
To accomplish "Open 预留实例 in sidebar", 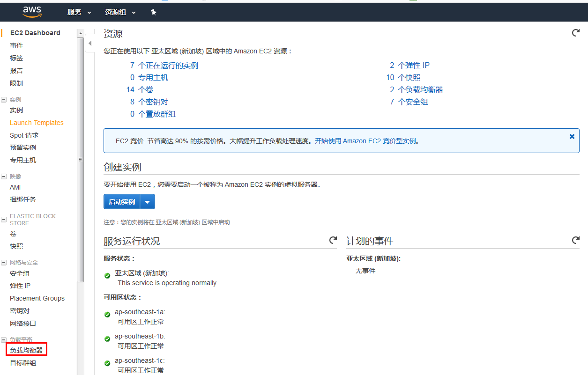I will 23,147.
